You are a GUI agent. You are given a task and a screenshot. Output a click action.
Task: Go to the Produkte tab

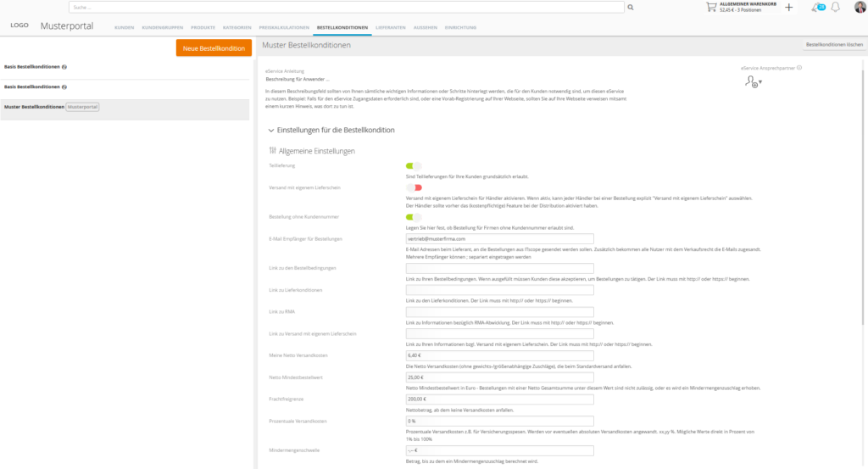[x=203, y=28]
